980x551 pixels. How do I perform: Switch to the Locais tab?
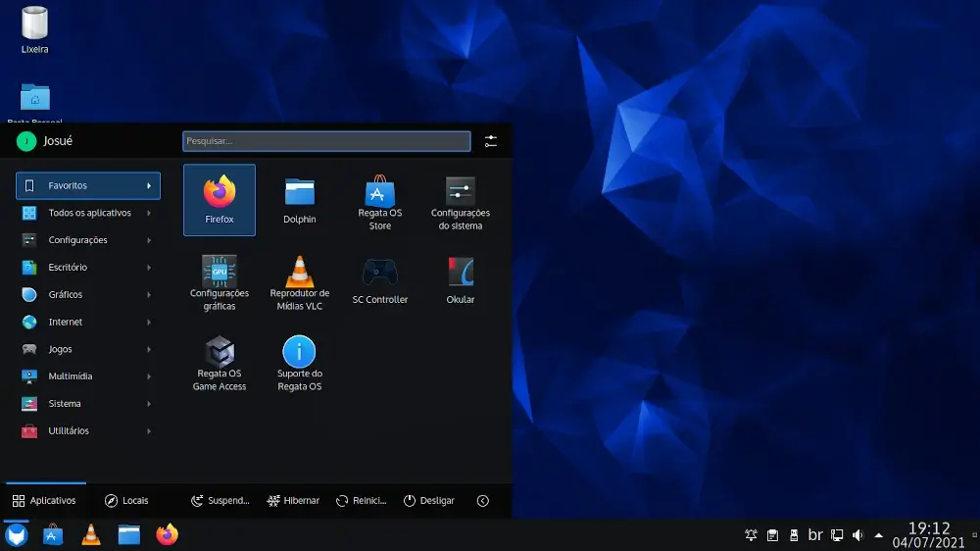click(x=126, y=501)
